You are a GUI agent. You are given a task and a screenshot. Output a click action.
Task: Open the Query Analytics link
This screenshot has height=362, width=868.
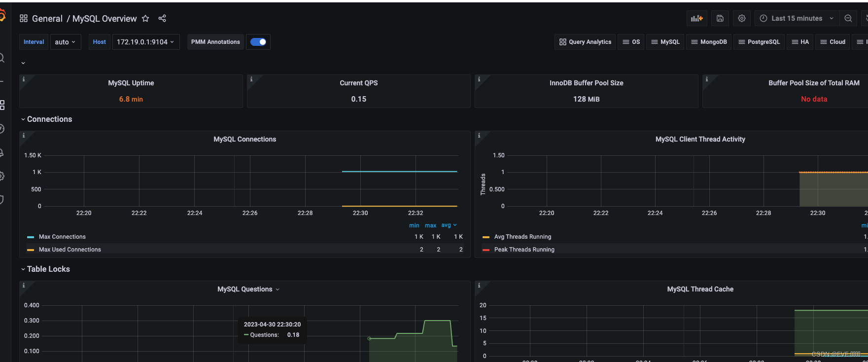585,42
